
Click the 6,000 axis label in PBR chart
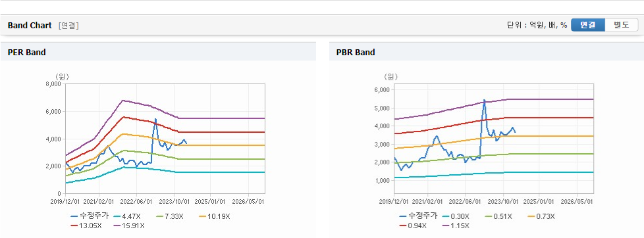click(382, 90)
